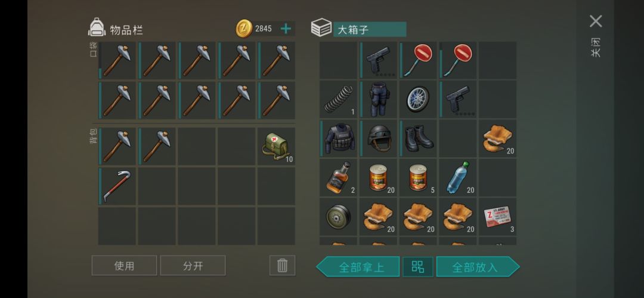Select the metal spring item
This screenshot has width=644, height=298.
[338, 99]
